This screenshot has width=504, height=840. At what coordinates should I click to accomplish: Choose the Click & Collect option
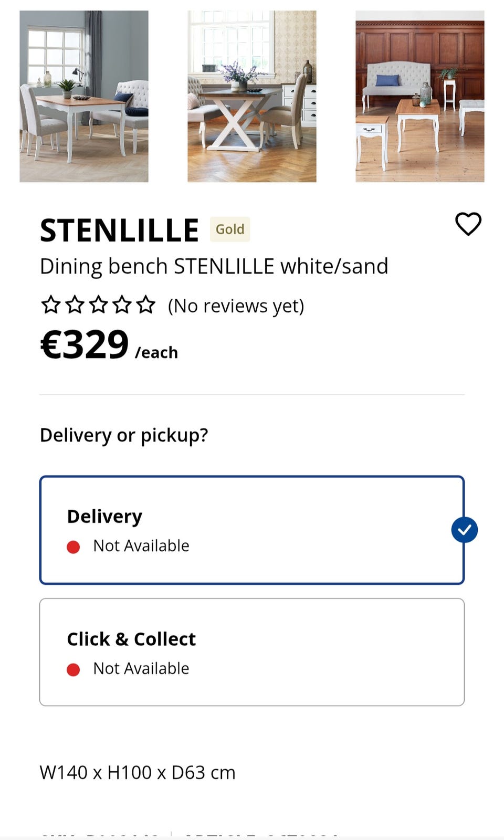coord(251,652)
